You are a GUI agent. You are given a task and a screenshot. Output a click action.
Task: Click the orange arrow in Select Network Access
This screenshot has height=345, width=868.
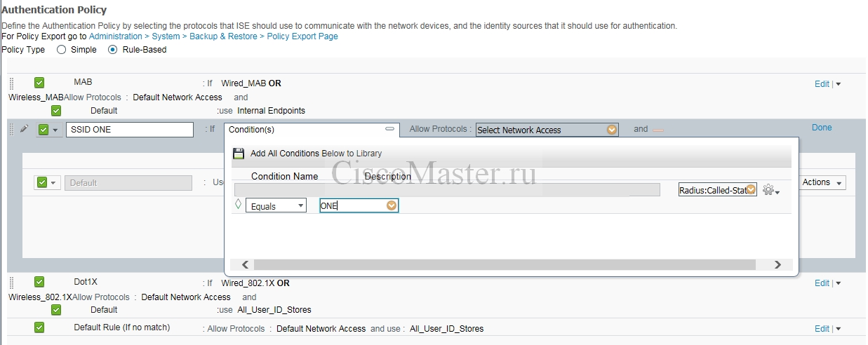click(611, 130)
